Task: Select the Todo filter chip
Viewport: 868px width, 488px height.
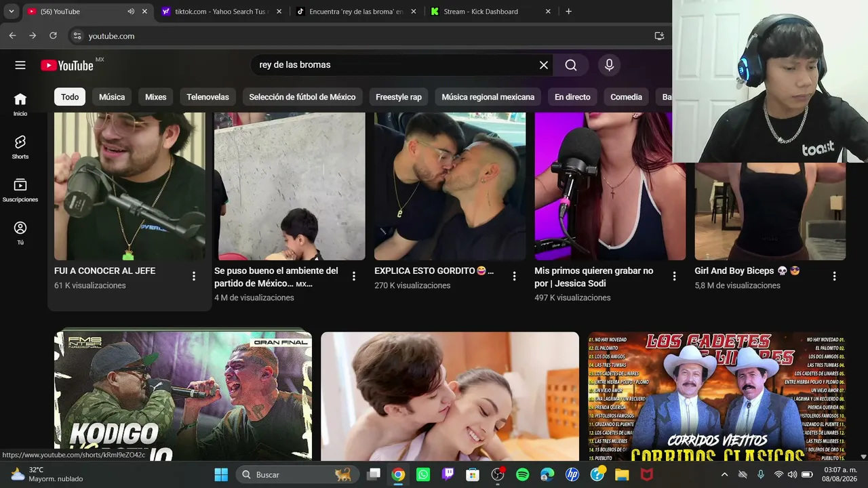Action: click(x=70, y=97)
